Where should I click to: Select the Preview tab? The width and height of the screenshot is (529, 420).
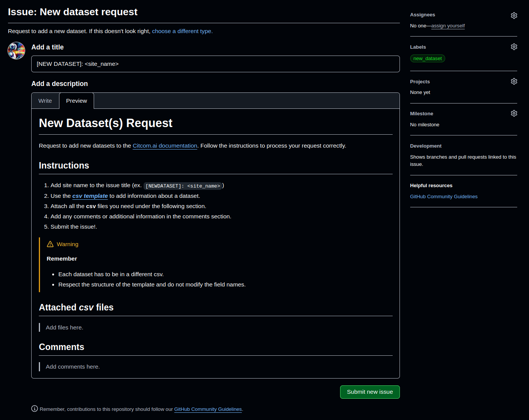pyautogui.click(x=77, y=101)
